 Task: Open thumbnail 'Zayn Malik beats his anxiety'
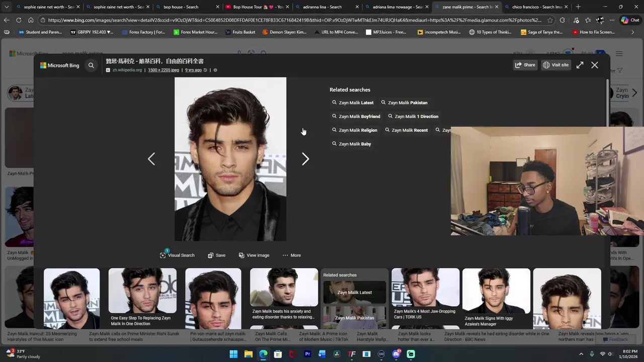tap(284, 294)
